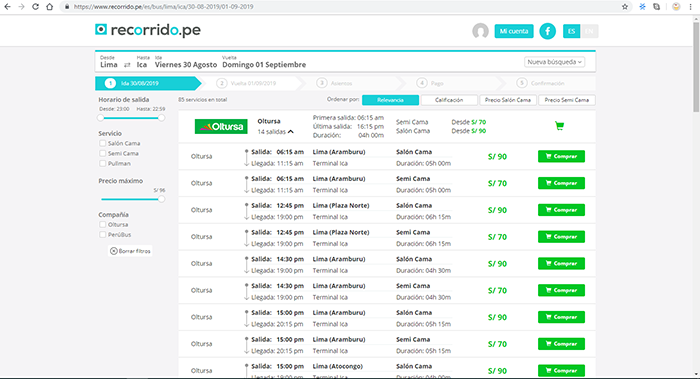The height and width of the screenshot is (379, 700).
Task: Buy 15:00 pm Aramburu Salón Cama ticket
Action: click(561, 317)
